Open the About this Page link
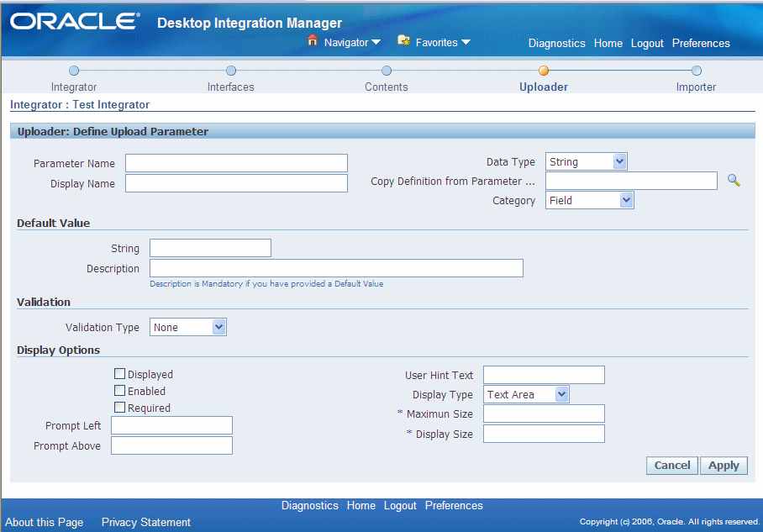The image size is (763, 532). click(45, 522)
